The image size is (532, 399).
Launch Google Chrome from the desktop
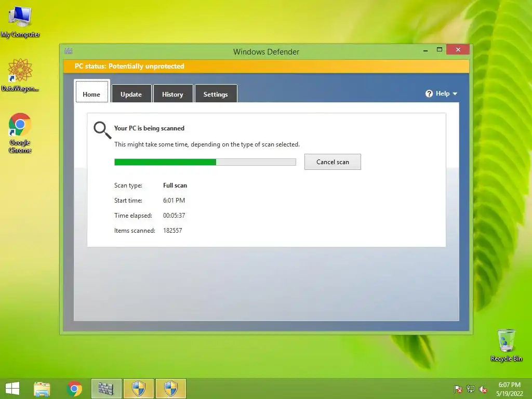[x=20, y=132]
